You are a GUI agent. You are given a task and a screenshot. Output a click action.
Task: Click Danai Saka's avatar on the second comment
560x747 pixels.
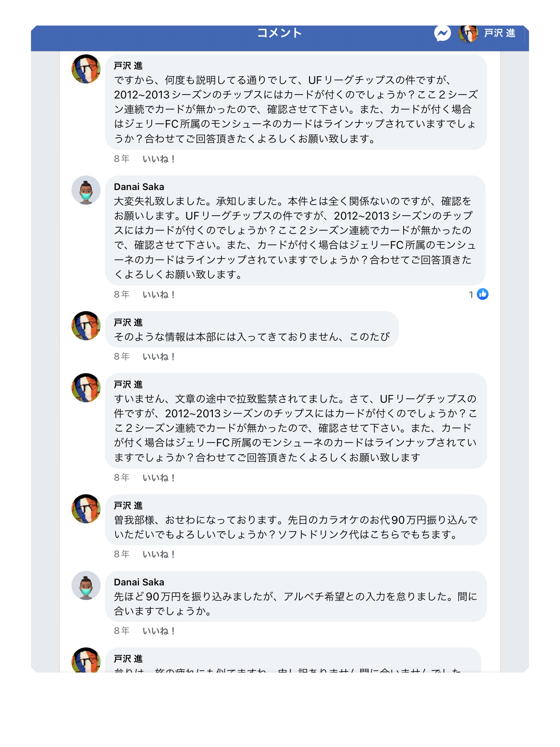(86, 190)
